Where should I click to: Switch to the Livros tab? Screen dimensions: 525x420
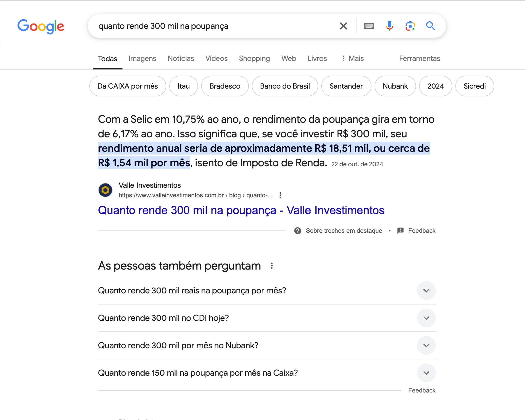coord(317,59)
